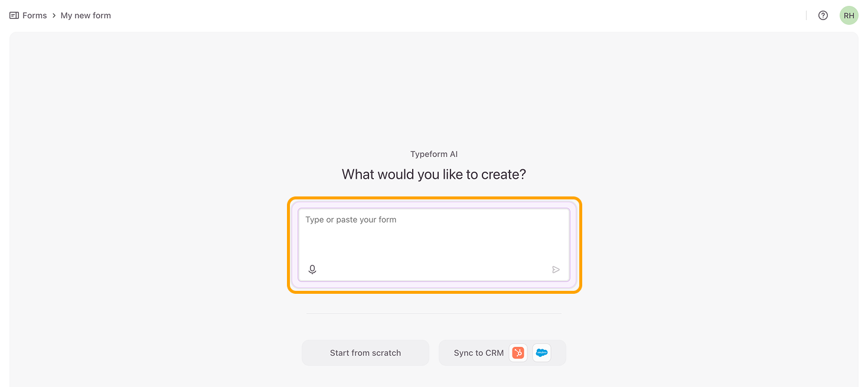Open the RH account avatar menu
The image size is (868, 387).
point(849,15)
